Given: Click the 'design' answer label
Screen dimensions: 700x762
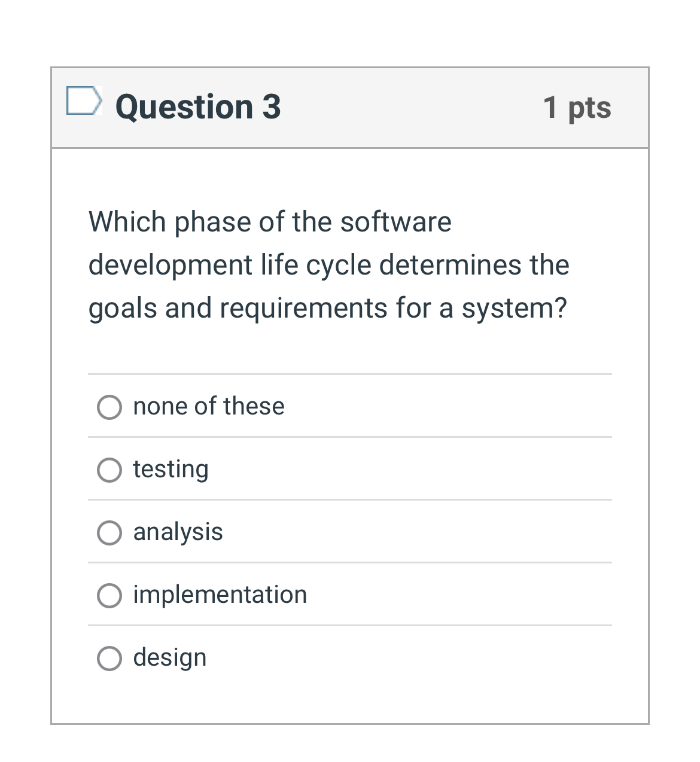Looking at the screenshot, I should (x=169, y=658).
